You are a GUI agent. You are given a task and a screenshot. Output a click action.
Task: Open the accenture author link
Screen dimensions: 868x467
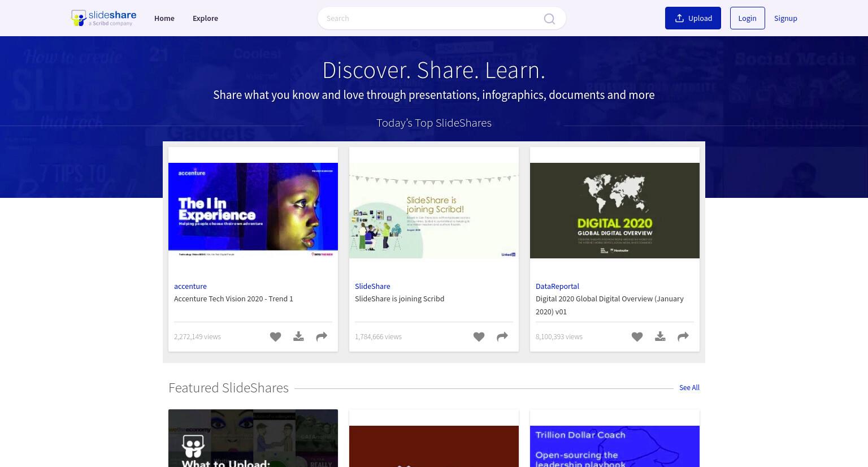tap(190, 286)
